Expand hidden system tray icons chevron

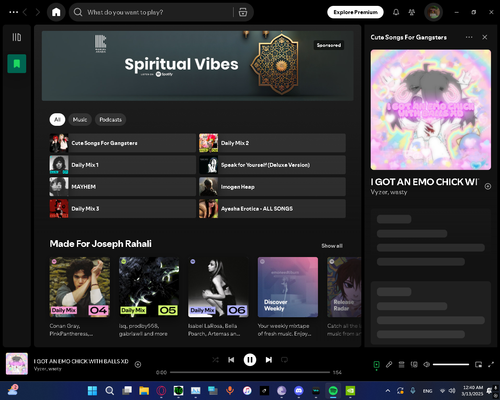coord(388,391)
